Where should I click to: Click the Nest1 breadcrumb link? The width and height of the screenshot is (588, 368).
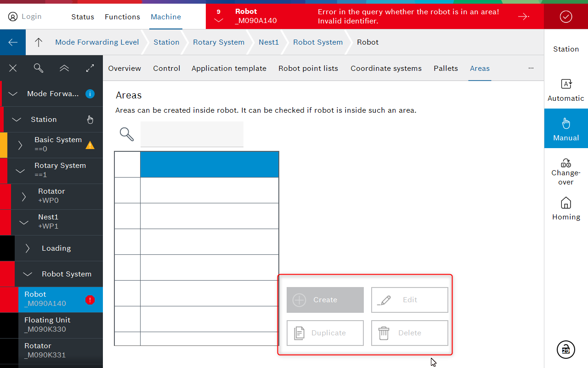(x=269, y=42)
